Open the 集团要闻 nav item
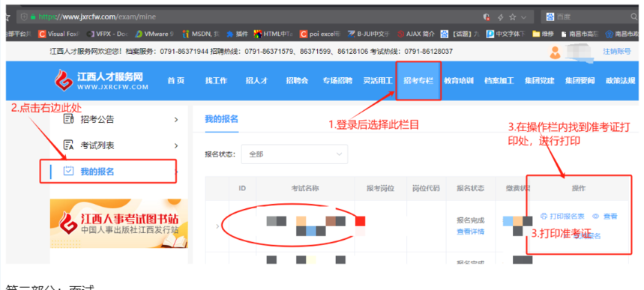This screenshot has width=644, height=290. (580, 80)
